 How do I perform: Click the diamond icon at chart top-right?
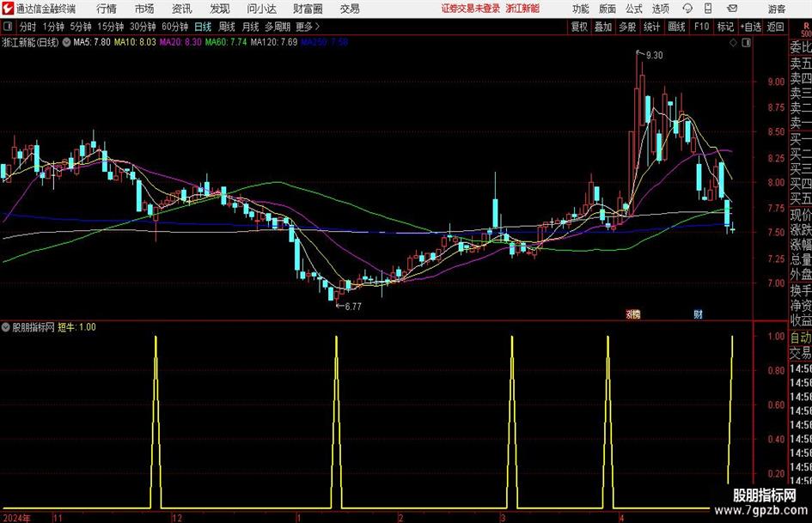(x=733, y=43)
